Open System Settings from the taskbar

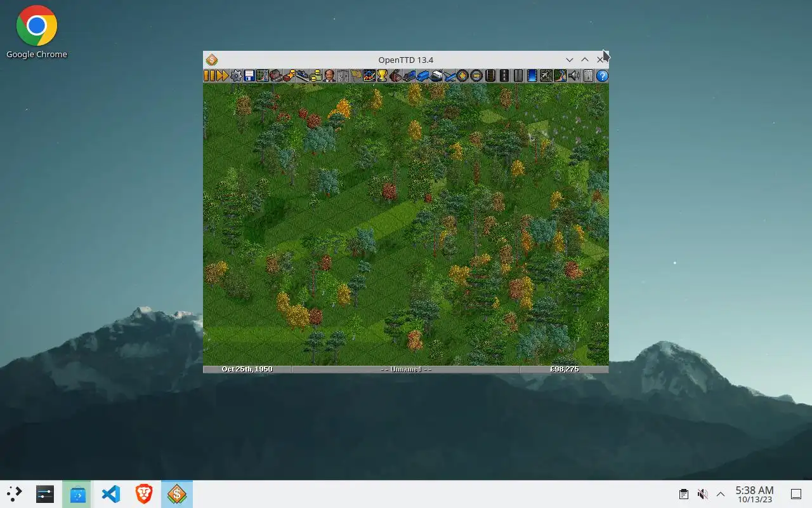coord(45,494)
